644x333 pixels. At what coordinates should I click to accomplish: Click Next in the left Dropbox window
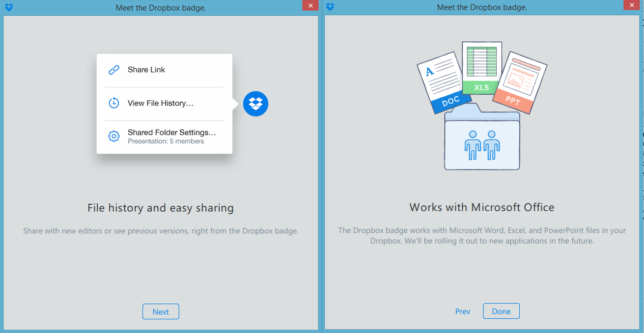[161, 311]
